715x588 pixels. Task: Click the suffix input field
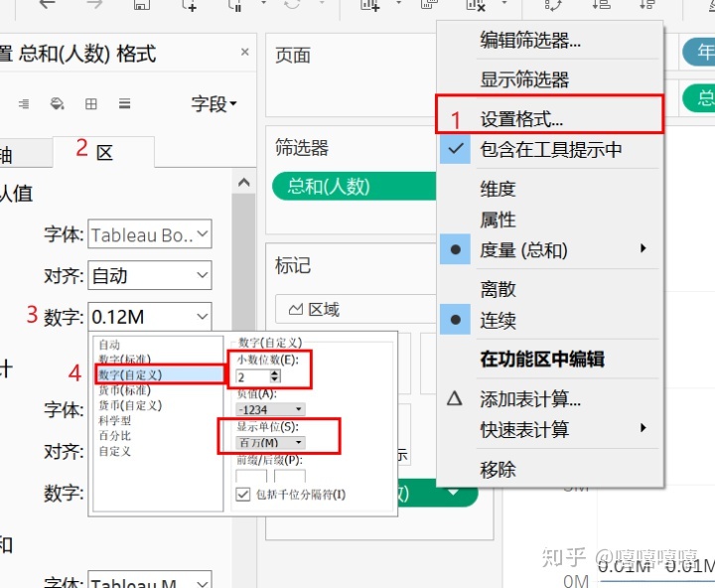[290, 476]
